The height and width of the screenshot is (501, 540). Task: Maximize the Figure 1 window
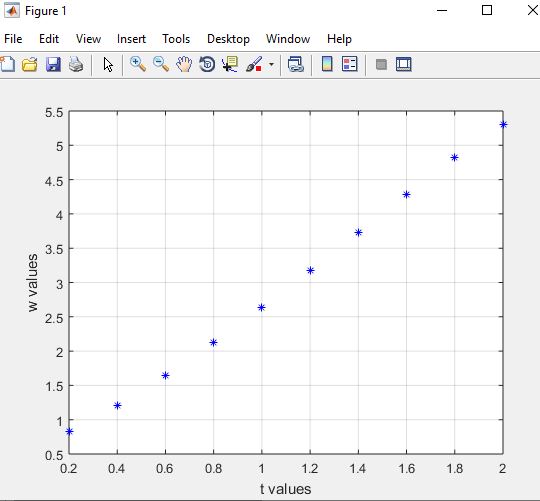tap(487, 10)
